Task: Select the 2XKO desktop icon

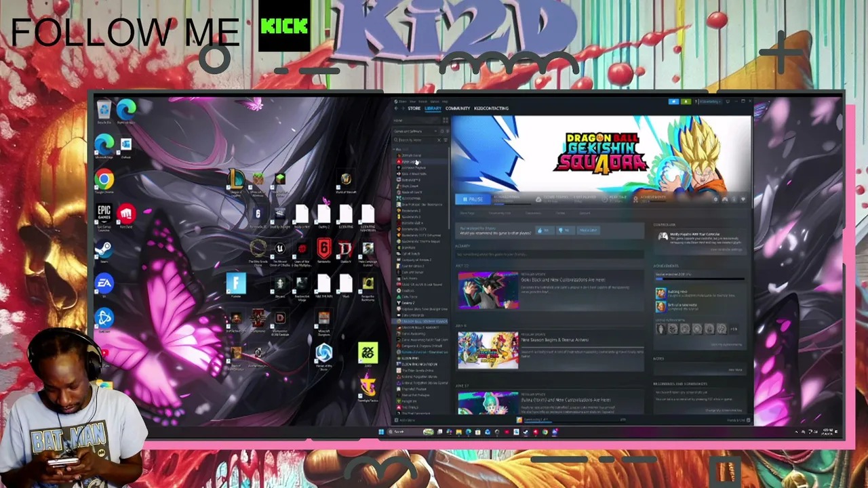Action: tap(368, 354)
